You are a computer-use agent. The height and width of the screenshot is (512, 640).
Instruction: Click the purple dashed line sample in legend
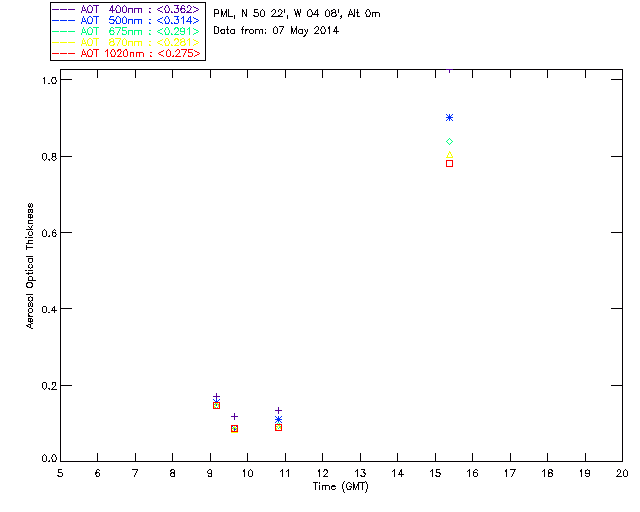click(x=64, y=9)
